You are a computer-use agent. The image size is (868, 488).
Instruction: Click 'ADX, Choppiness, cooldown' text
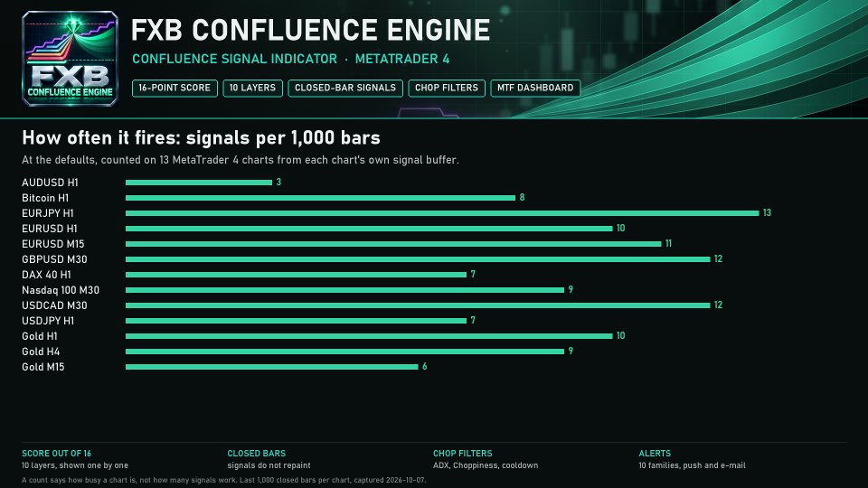pyautogui.click(x=486, y=465)
